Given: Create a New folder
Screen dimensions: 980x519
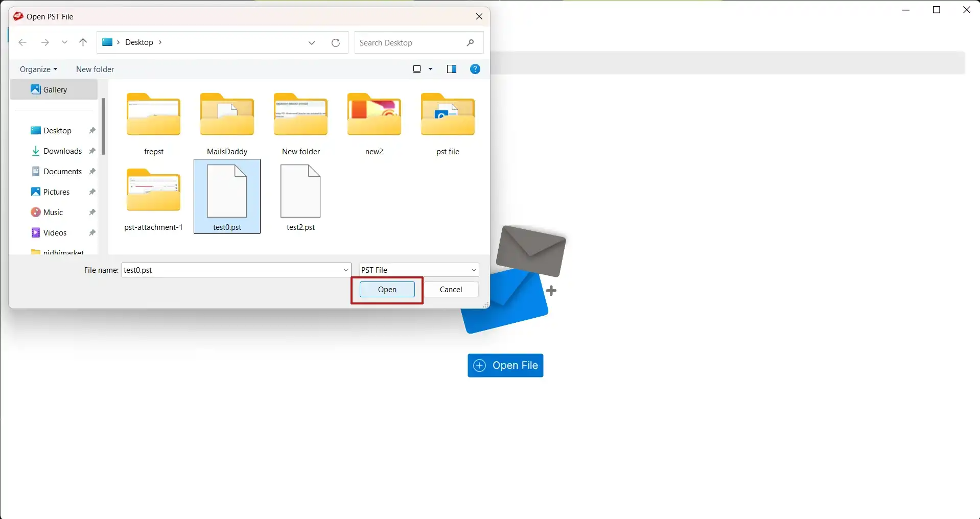Looking at the screenshot, I should 95,69.
